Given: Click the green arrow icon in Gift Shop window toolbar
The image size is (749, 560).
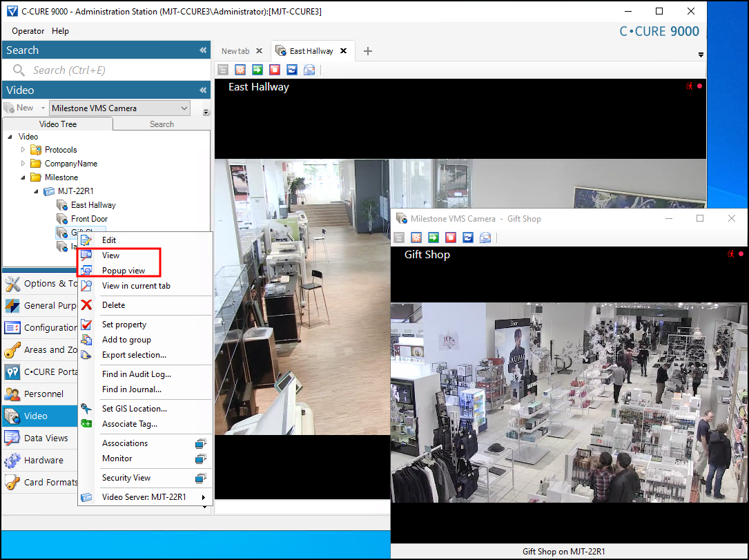Looking at the screenshot, I should click(434, 238).
